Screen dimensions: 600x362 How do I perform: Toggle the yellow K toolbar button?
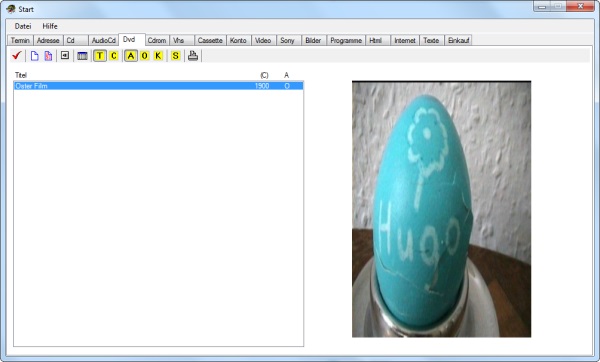(x=158, y=56)
